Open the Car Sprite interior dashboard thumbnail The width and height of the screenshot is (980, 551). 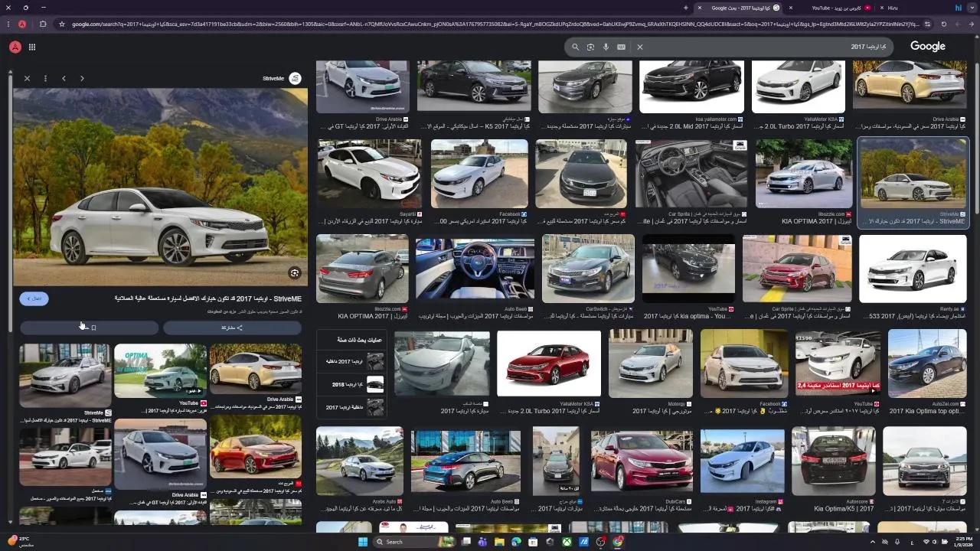pos(691,174)
